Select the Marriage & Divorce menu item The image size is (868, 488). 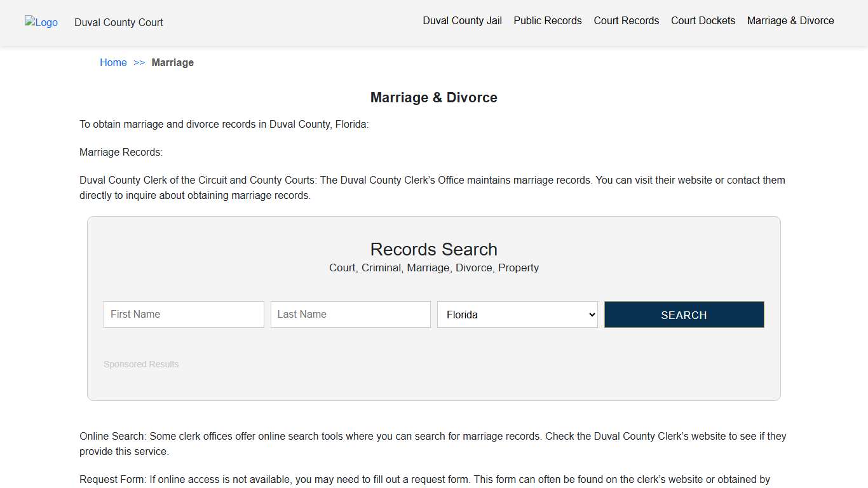click(x=790, y=20)
